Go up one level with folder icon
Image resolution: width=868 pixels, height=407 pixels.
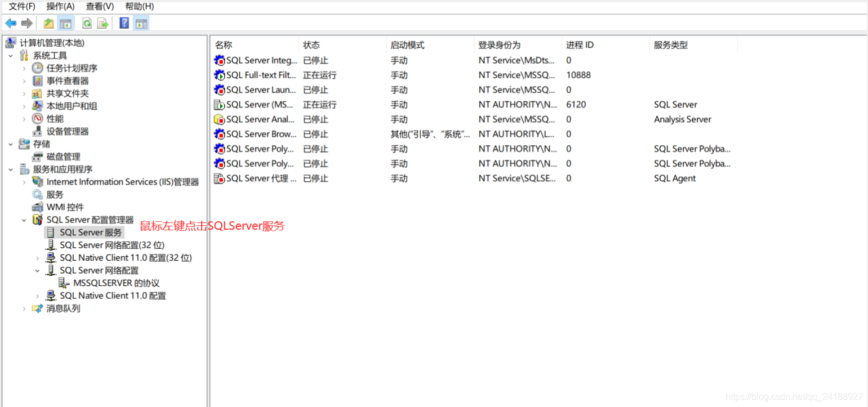(49, 23)
